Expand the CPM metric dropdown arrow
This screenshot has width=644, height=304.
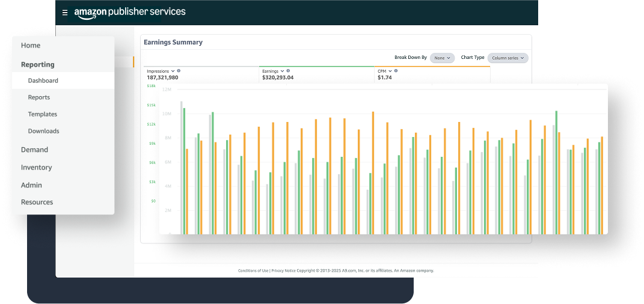[x=390, y=71]
